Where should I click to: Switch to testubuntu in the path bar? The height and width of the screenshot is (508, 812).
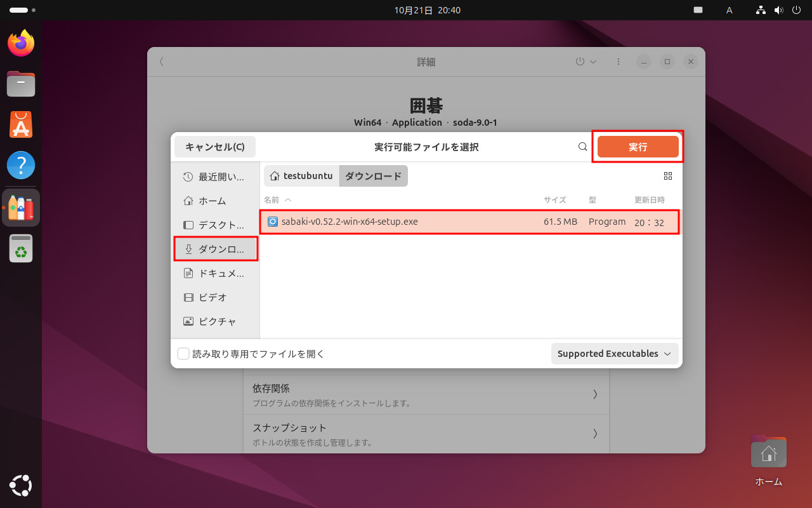[301, 176]
